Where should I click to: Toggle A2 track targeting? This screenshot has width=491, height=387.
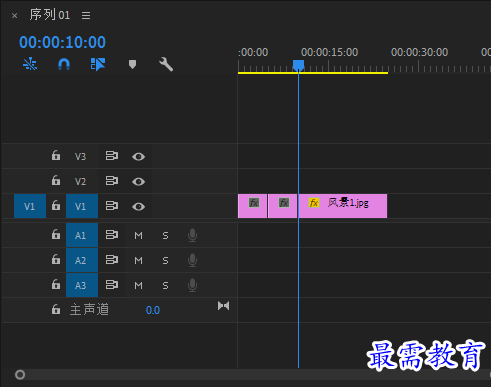coord(82,260)
